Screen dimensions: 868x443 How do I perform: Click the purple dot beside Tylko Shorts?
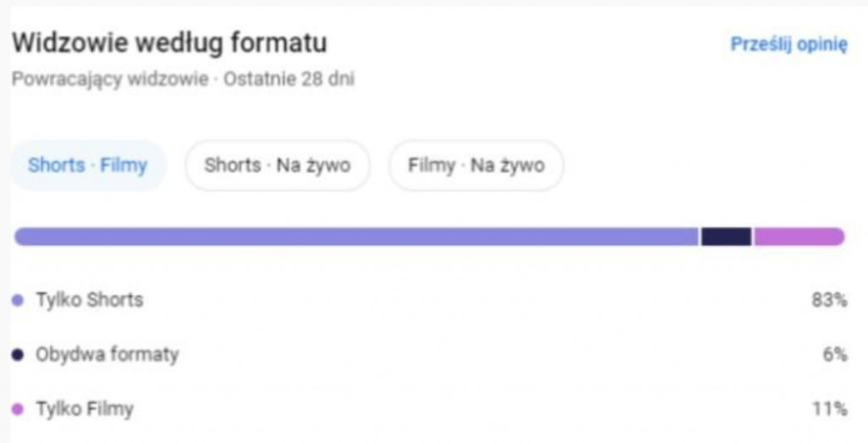pos(18,300)
